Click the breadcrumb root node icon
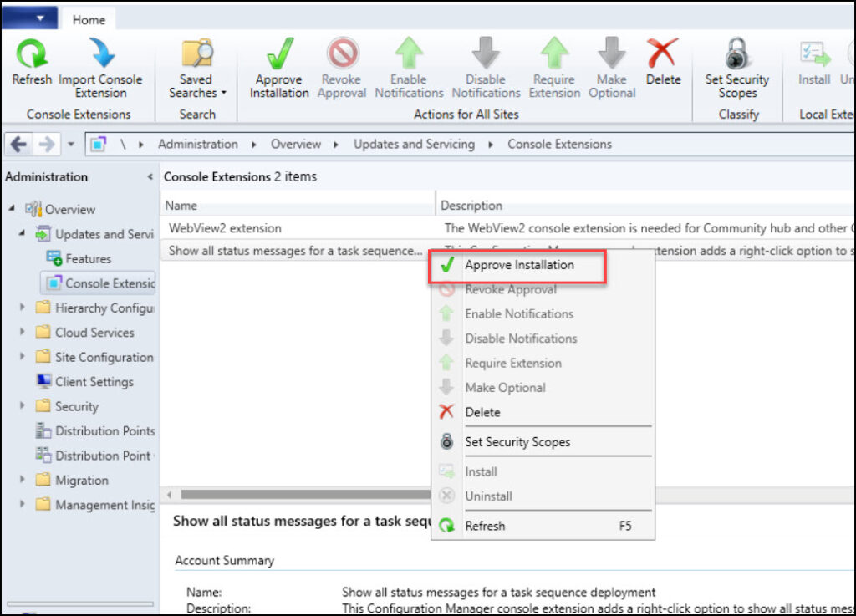This screenshot has width=856, height=616. (x=99, y=145)
